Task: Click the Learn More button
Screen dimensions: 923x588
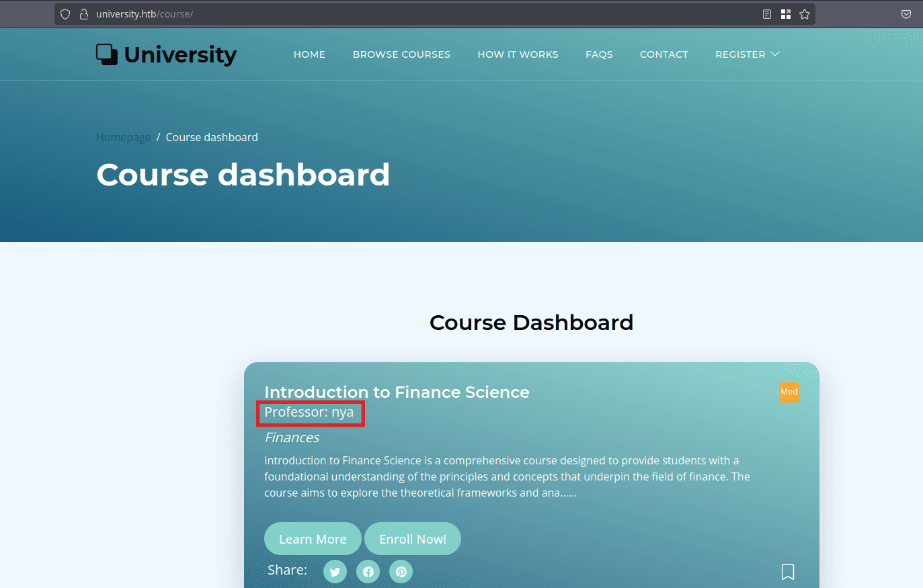Action: (313, 539)
